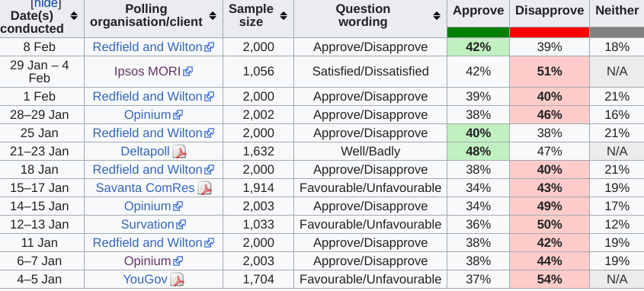Click external-link icon of 28–29 Jan Opinium
The height and width of the screenshot is (291, 644).
pyautogui.click(x=178, y=115)
